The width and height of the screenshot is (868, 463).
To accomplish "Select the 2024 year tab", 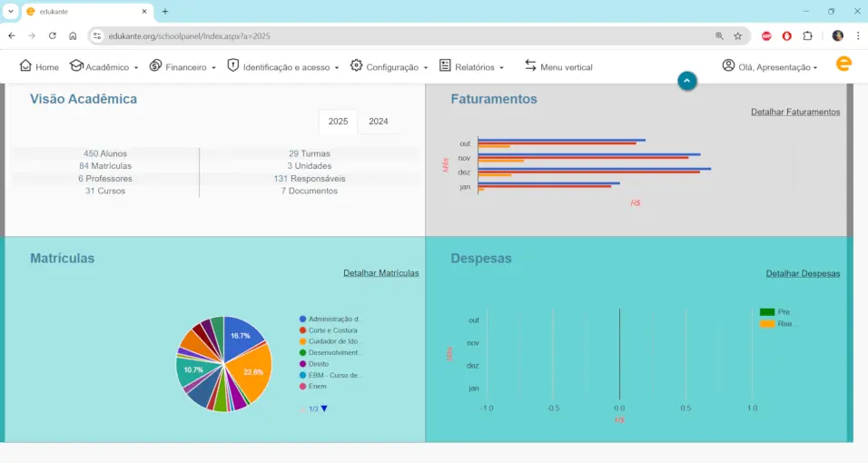I will coord(379,122).
